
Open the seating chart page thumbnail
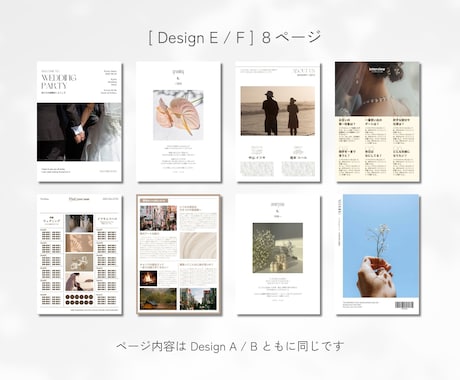click(79, 254)
